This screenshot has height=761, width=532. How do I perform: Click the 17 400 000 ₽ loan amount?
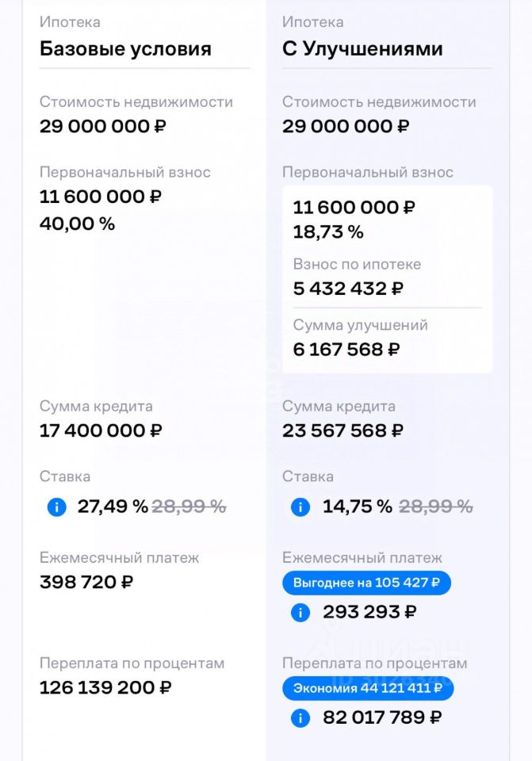[101, 430]
